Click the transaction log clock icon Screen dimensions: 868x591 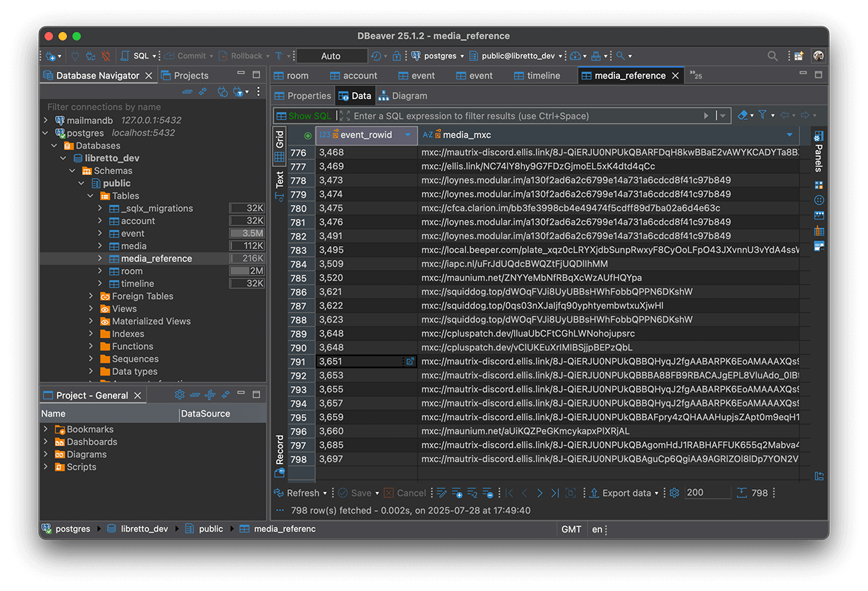[x=376, y=56]
